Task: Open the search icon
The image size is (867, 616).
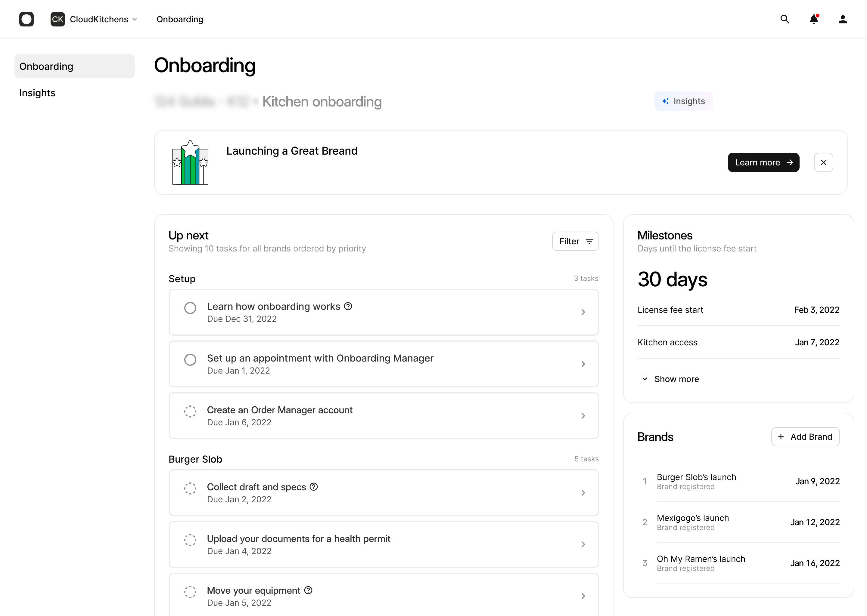Action: click(x=785, y=19)
